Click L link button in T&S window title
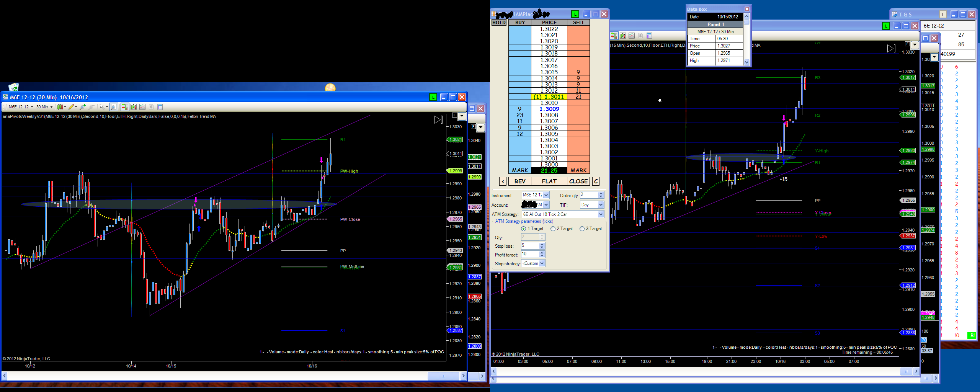 pyautogui.click(x=943, y=15)
